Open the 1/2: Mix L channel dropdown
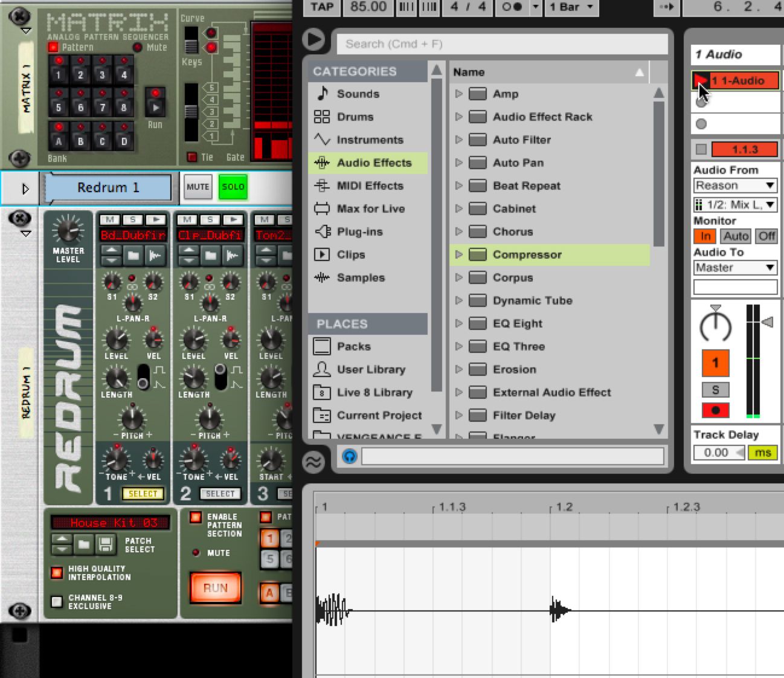Viewport: 784px width, 678px height. click(x=735, y=205)
